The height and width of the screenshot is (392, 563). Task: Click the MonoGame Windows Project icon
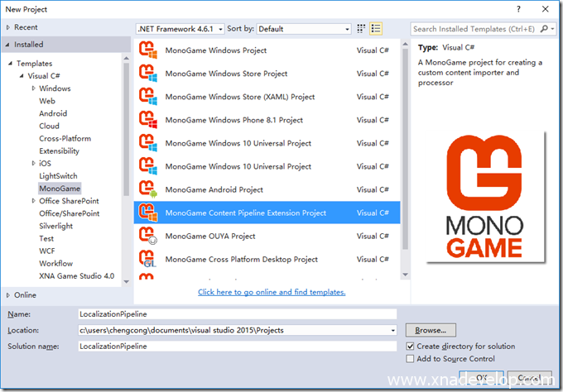(x=148, y=50)
